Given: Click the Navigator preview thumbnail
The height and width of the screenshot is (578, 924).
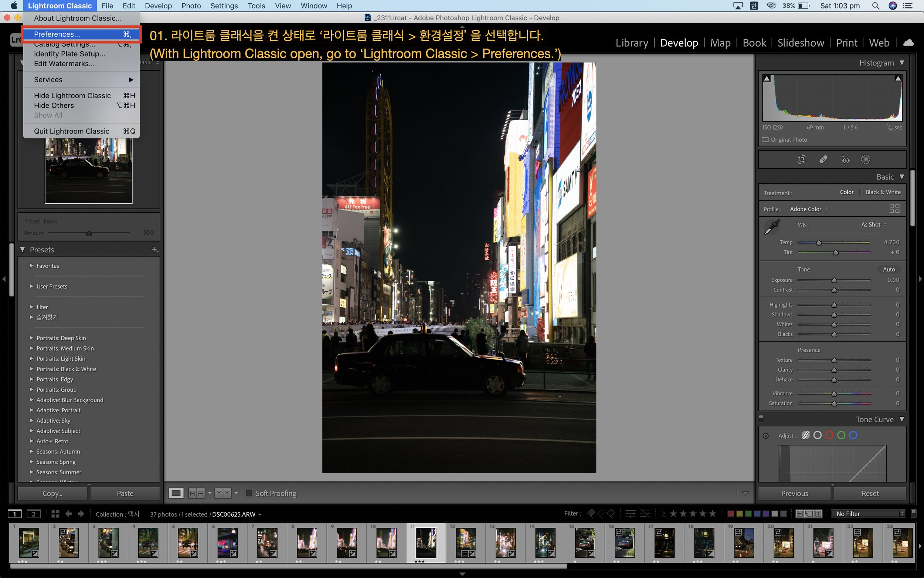Looking at the screenshot, I should click(x=89, y=170).
